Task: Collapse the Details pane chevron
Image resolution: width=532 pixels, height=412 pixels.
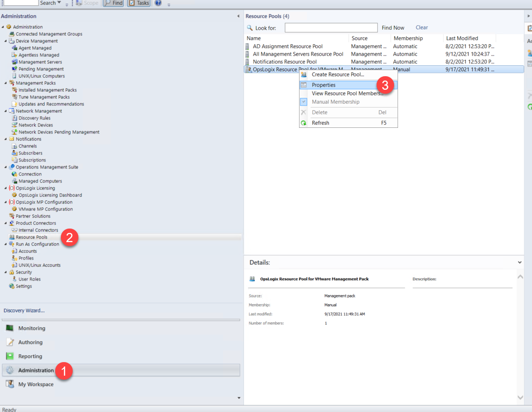Action: pos(520,263)
